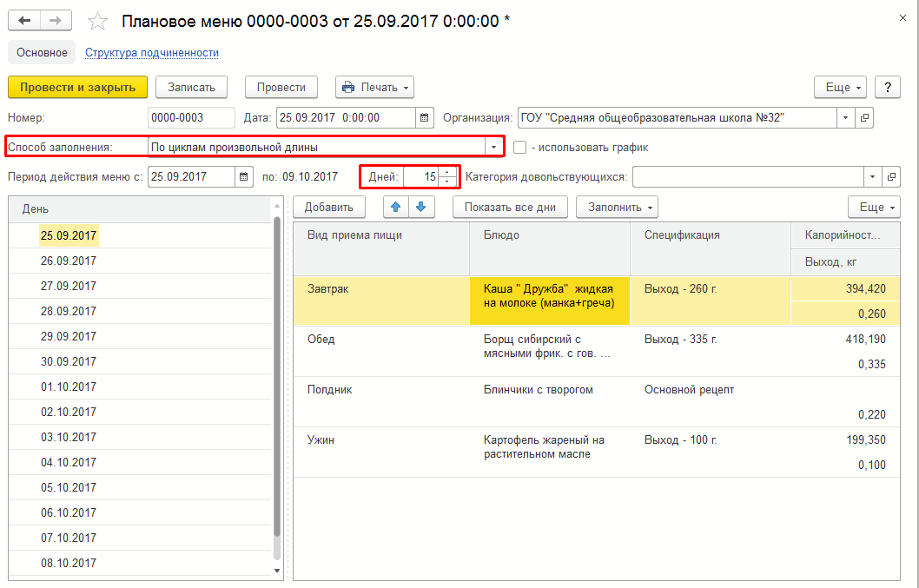
Task: Open the calendar picker beside the Дата field
Action: coord(425,118)
